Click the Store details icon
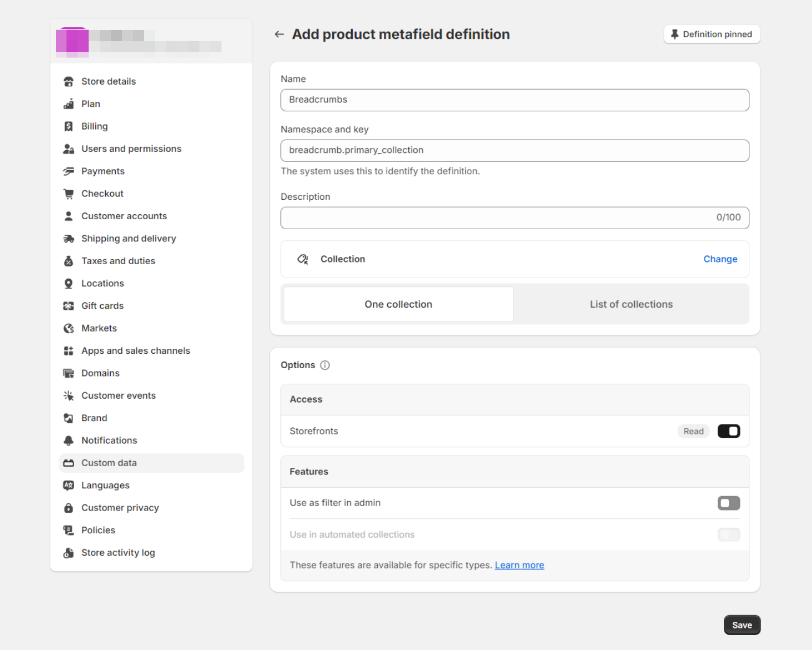This screenshot has height=650, width=812. tap(69, 81)
